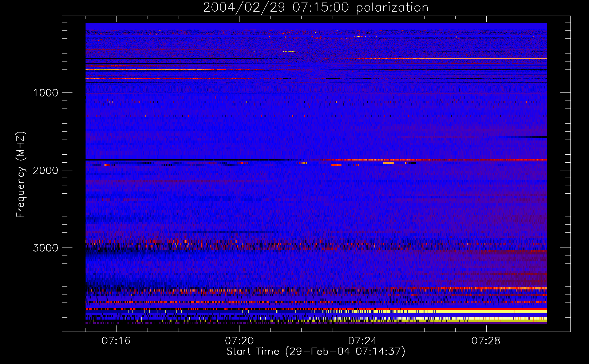Click the 2000 frequency tick label
Screen dimensions: 589x364
[x=46, y=170]
